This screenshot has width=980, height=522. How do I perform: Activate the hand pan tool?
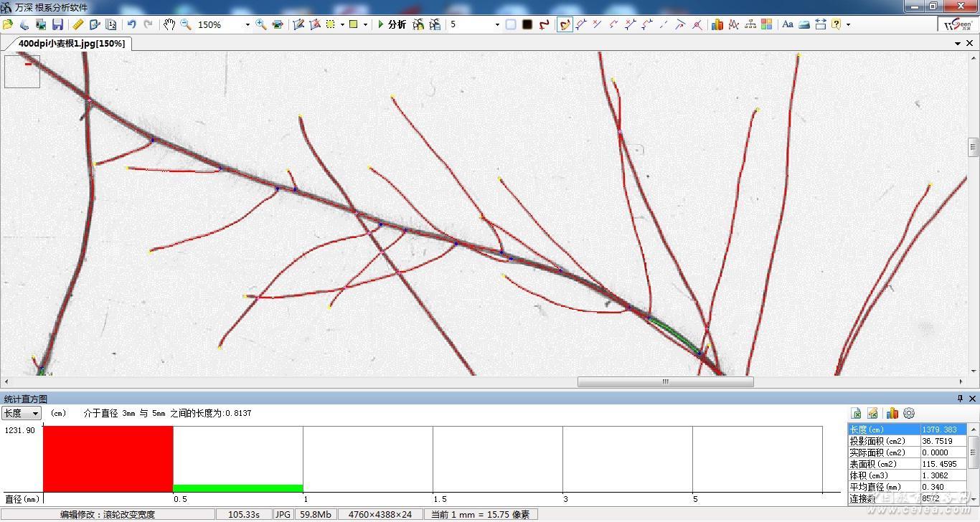tap(169, 24)
